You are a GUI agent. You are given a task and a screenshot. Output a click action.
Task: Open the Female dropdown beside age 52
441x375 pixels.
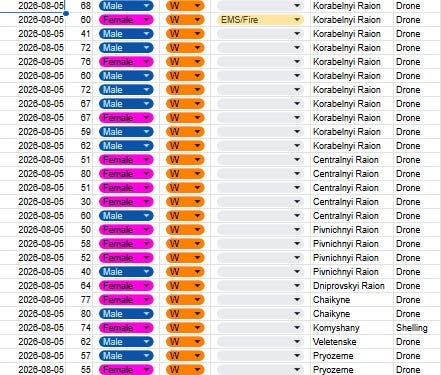click(126, 258)
